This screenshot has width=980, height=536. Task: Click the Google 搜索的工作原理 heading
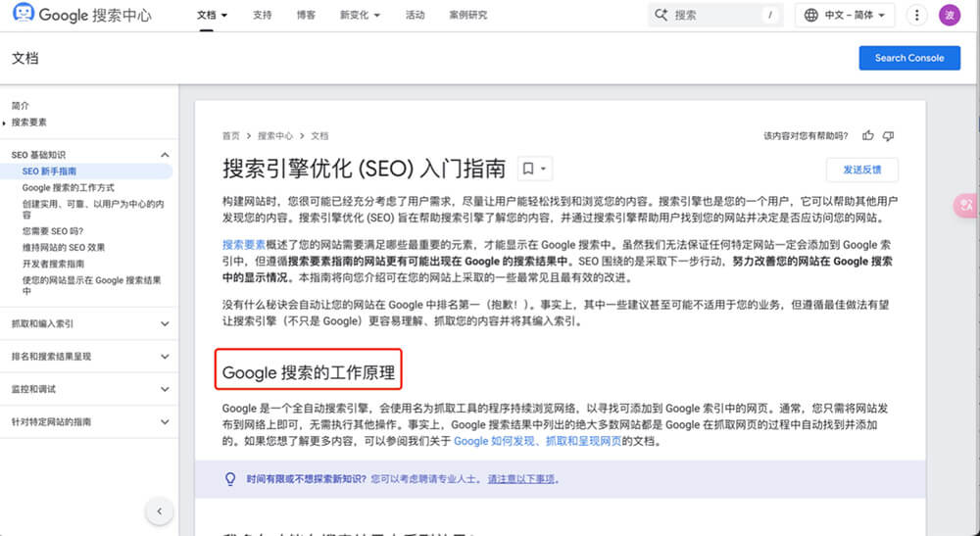[x=308, y=373]
